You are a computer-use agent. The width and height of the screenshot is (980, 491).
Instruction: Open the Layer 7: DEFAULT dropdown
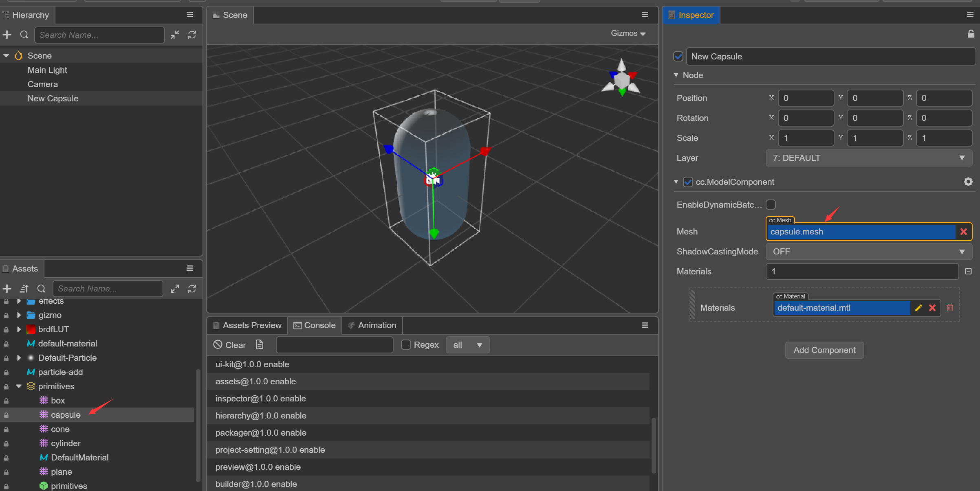869,158
